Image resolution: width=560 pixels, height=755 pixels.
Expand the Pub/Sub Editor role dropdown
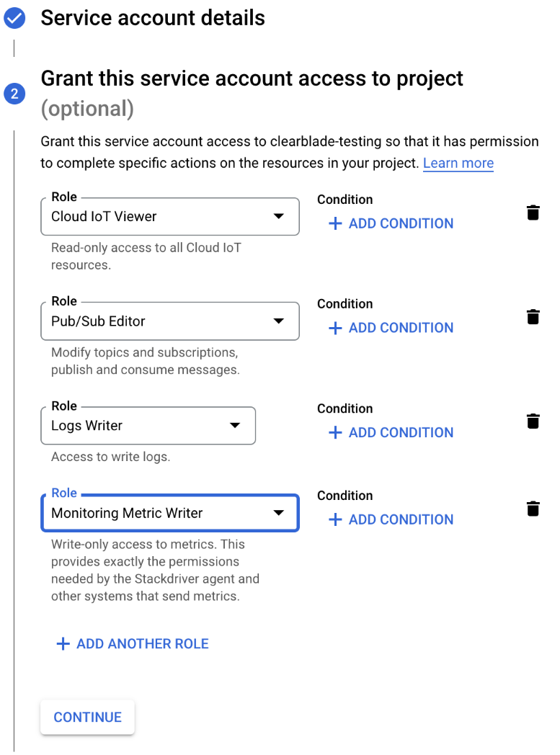click(170, 321)
